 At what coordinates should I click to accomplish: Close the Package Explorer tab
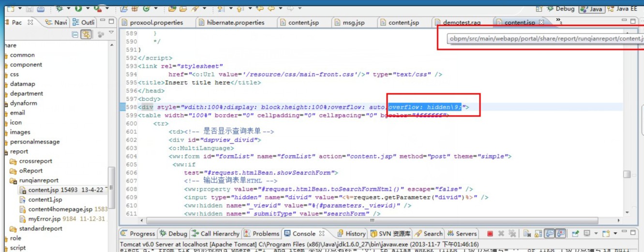coord(30,22)
